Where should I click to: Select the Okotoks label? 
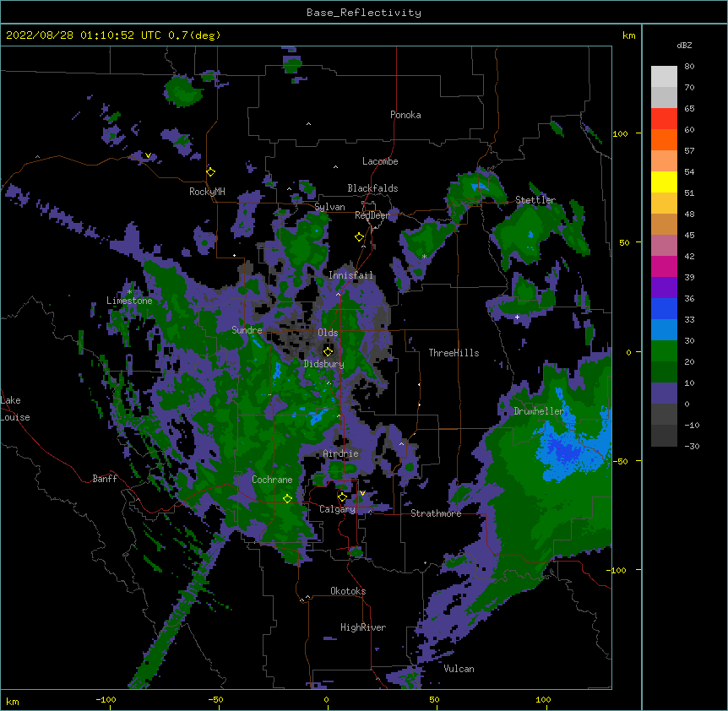pyautogui.click(x=348, y=591)
